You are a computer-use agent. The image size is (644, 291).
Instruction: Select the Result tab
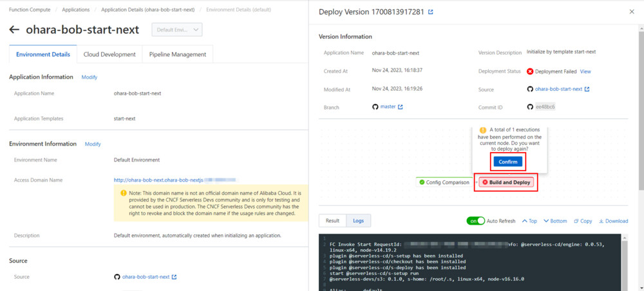[x=332, y=221]
